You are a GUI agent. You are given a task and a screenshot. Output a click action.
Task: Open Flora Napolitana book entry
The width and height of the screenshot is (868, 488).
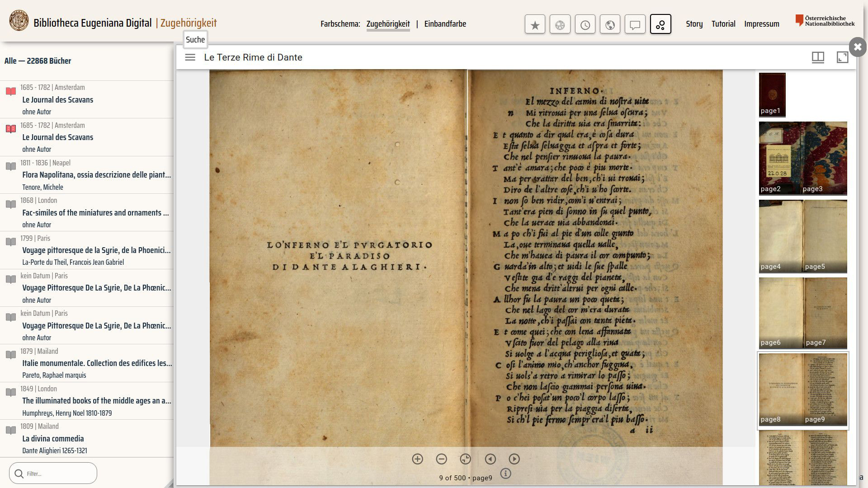click(87, 175)
